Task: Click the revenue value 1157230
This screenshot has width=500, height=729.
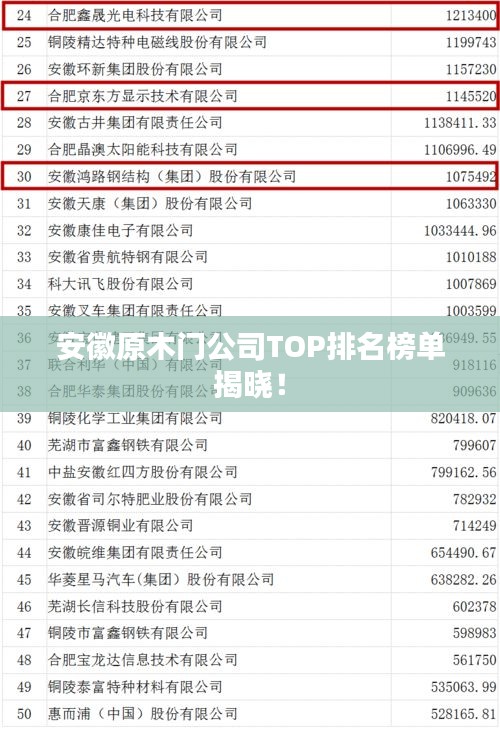Action: (x=471, y=69)
